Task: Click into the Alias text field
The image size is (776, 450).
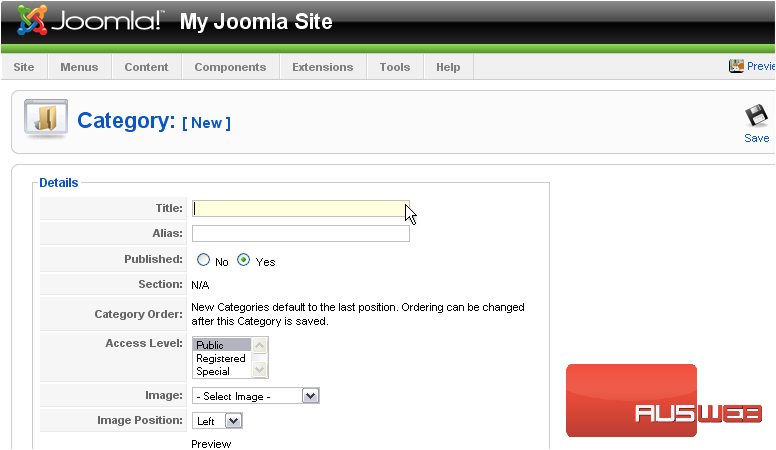Action: pyautogui.click(x=300, y=233)
